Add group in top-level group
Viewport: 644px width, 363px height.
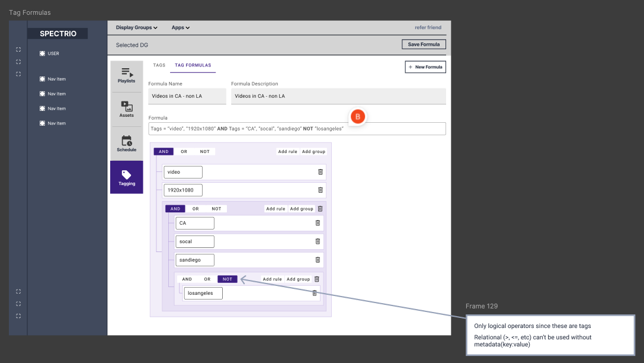click(x=313, y=152)
